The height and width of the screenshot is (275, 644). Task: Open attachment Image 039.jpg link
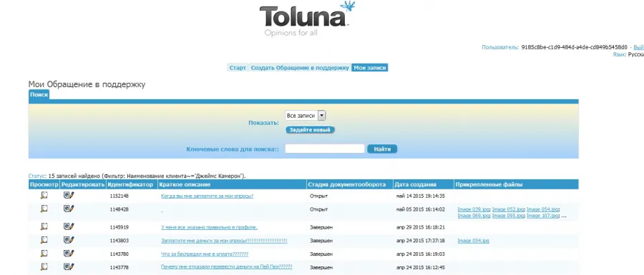[x=473, y=209]
